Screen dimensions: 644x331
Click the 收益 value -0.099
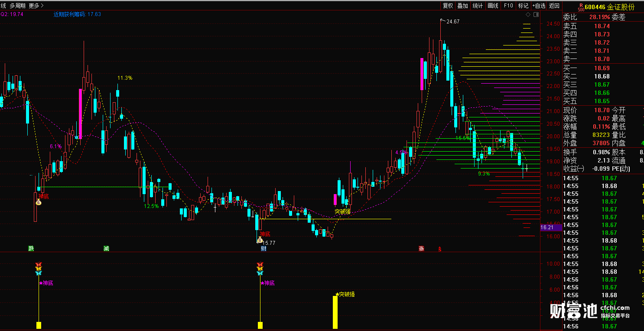[600, 169]
